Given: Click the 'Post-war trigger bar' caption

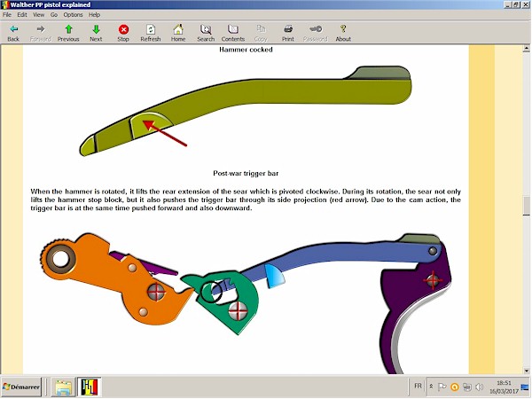Looking at the screenshot, I should point(246,174).
